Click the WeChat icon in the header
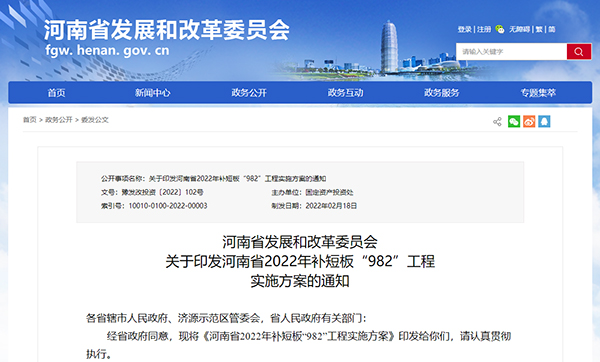Screen dimensions: 600x362 [x=500, y=29]
